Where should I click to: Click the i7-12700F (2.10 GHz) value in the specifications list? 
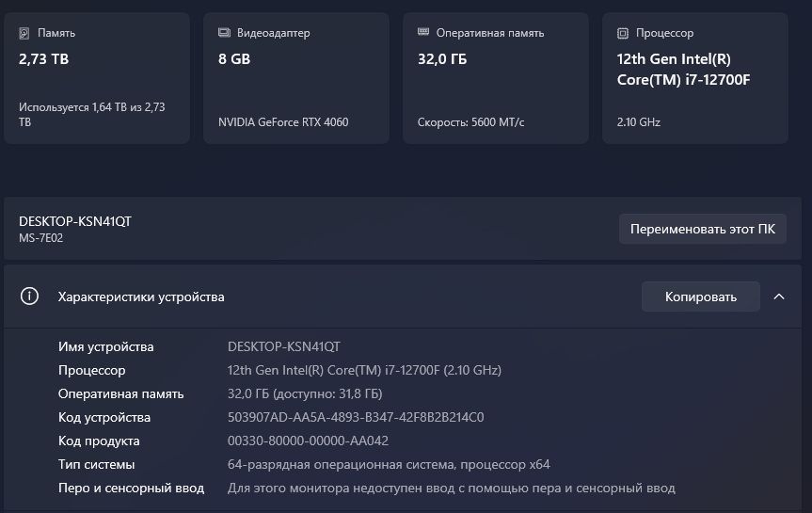click(x=364, y=371)
